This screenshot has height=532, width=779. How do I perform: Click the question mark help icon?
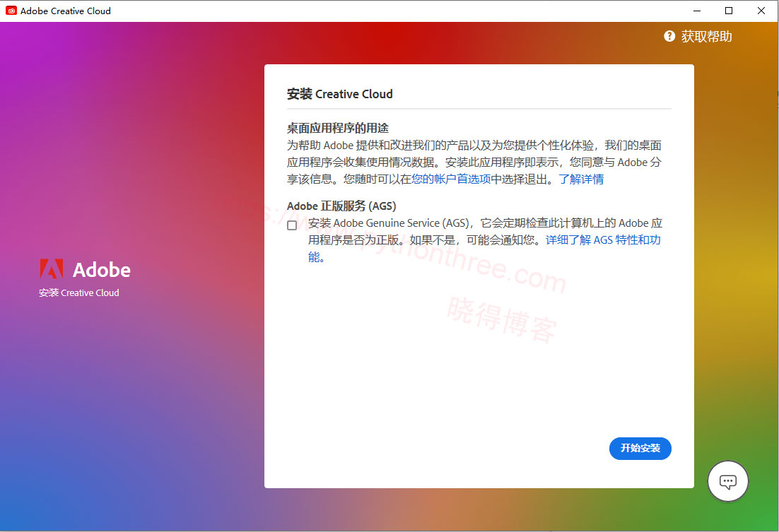(669, 36)
